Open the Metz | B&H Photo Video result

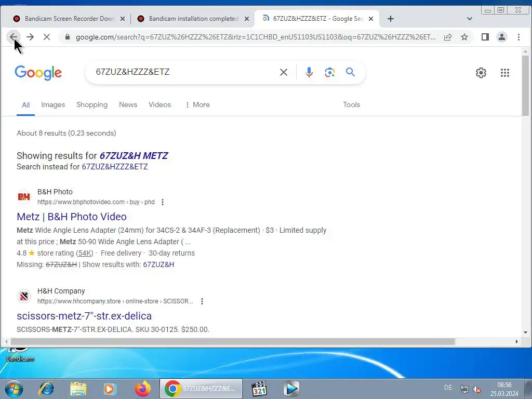tap(72, 217)
